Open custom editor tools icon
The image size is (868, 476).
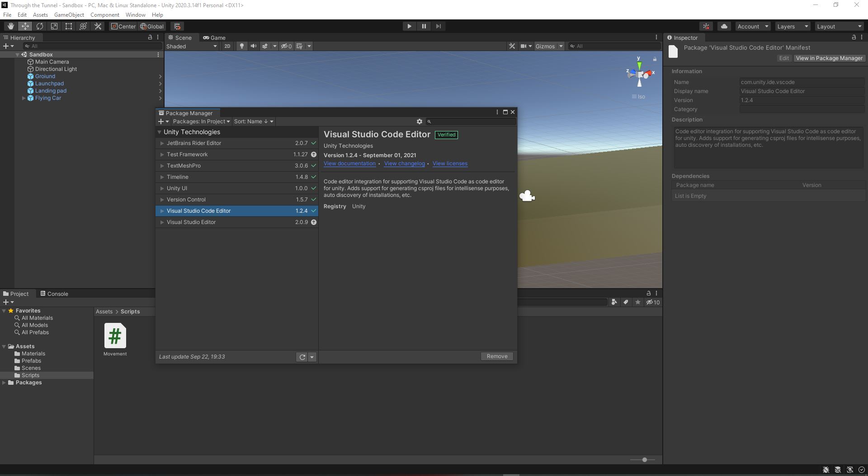tap(97, 26)
